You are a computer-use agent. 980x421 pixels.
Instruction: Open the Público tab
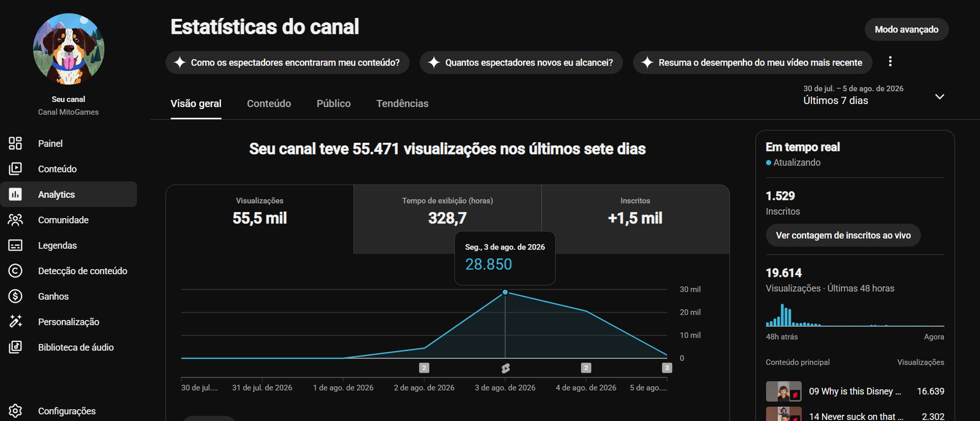coord(334,104)
